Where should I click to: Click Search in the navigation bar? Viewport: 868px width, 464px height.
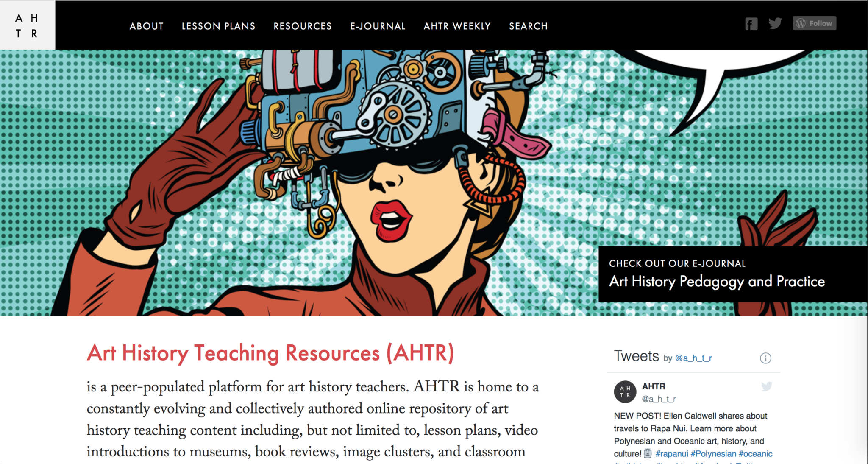[x=529, y=26]
